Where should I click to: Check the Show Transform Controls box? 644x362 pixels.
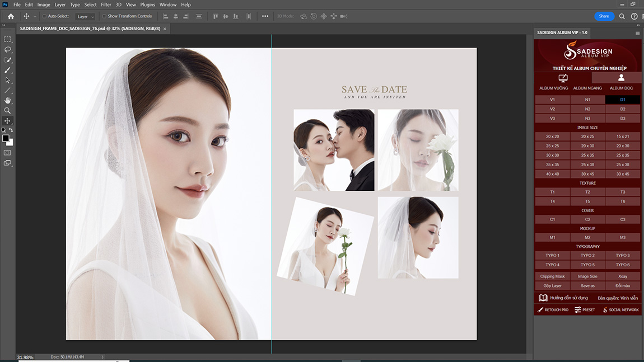104,16
